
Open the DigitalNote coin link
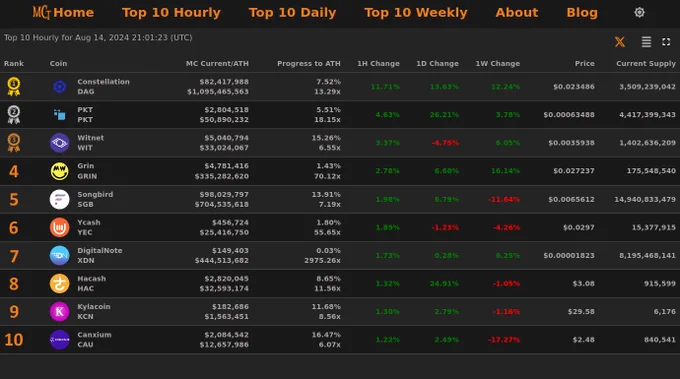(x=100, y=250)
